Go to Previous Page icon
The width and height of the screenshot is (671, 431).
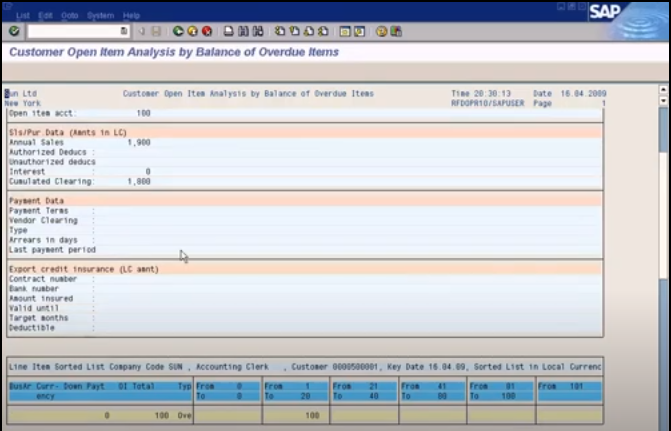pos(294,31)
